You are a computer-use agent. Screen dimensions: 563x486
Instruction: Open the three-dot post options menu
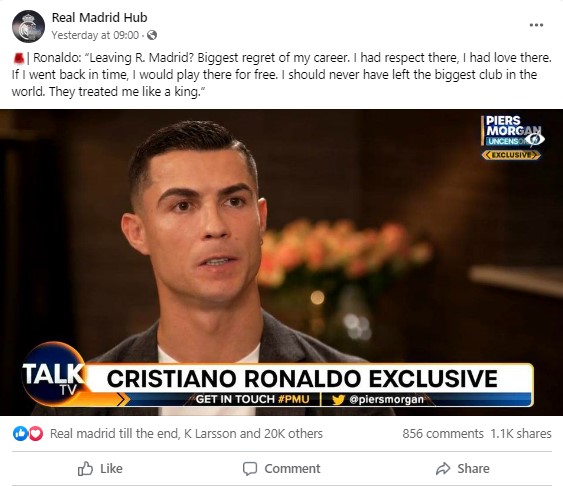click(536, 25)
